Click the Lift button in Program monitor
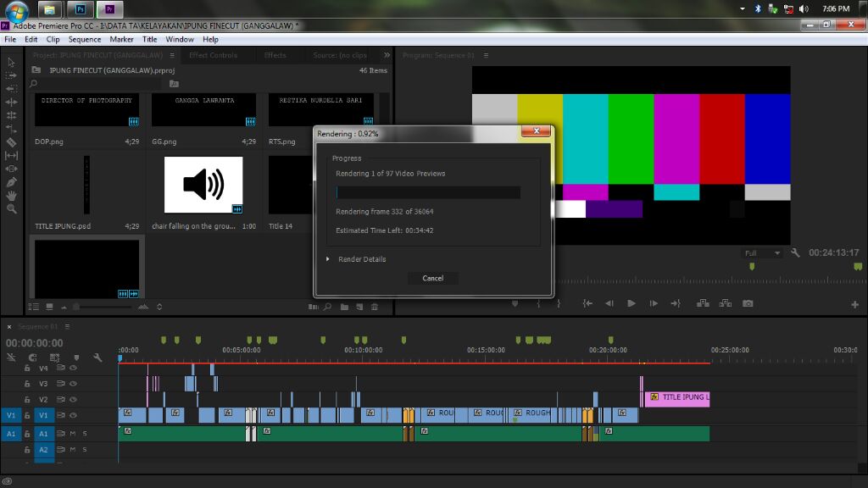Viewport: 868px width, 488px height. click(x=703, y=303)
